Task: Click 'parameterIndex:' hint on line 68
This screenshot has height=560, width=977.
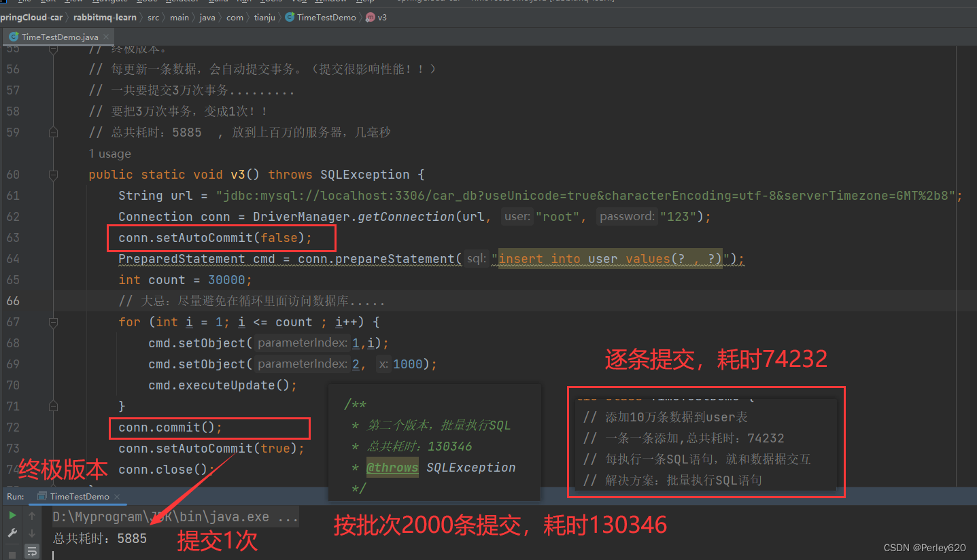Action: pyautogui.click(x=303, y=343)
